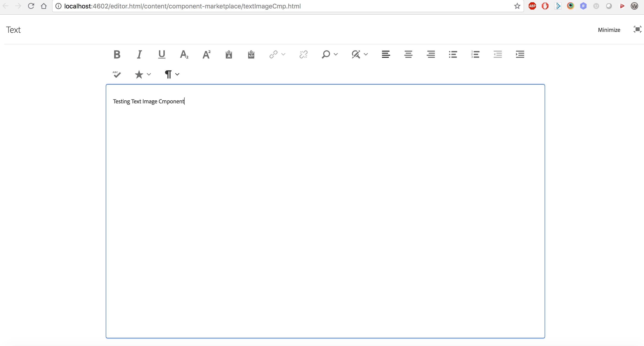Screen dimensions: 644x346
Task: Apply superscript formatting
Action: click(206, 54)
